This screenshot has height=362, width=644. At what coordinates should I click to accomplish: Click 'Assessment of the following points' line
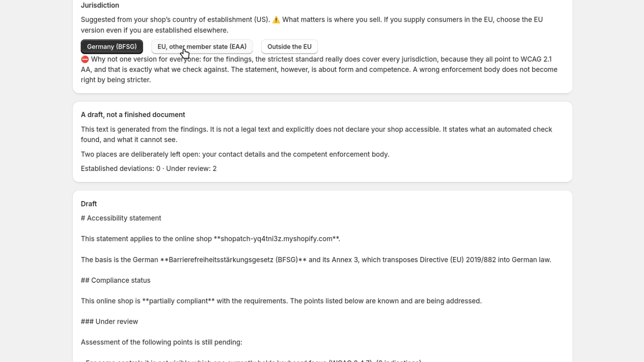161,342
